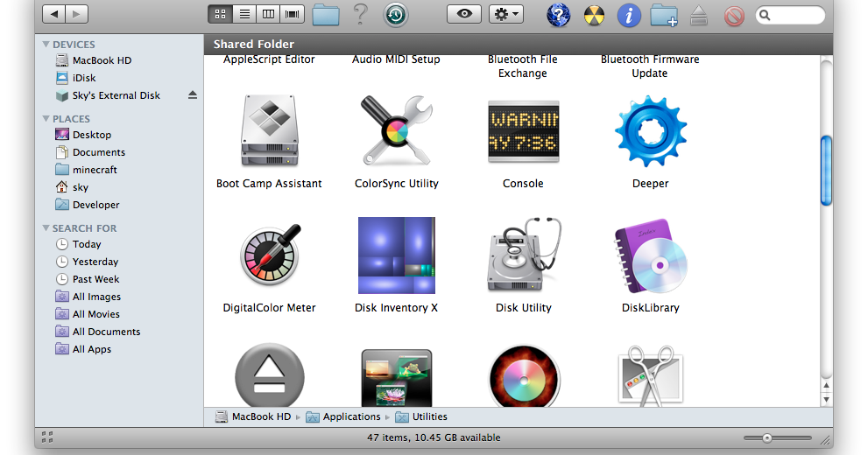Click the Eject toolbar icon

tap(699, 16)
